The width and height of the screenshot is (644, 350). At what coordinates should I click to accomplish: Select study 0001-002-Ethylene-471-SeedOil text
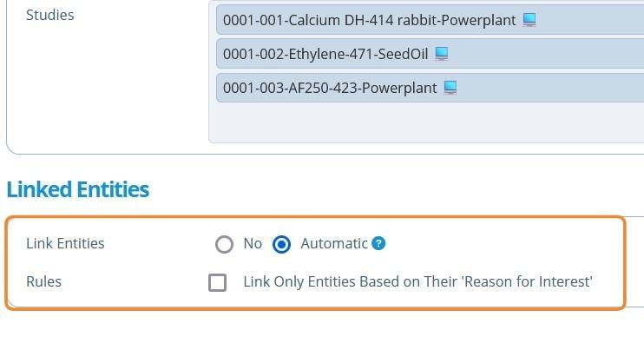(325, 54)
